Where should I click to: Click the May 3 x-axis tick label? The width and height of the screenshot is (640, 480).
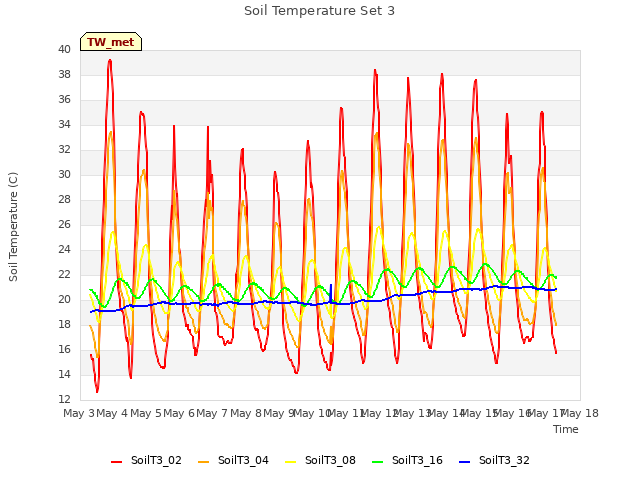[79, 413]
